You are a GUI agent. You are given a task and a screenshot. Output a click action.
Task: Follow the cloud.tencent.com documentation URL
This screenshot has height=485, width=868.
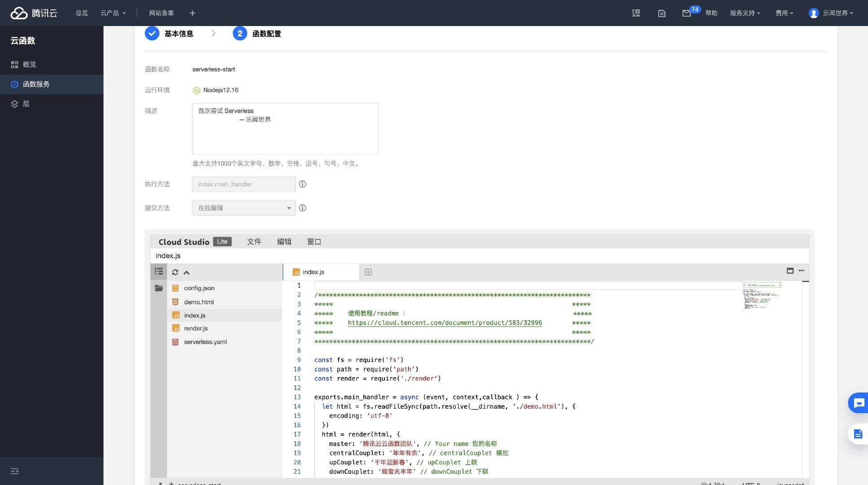445,323
